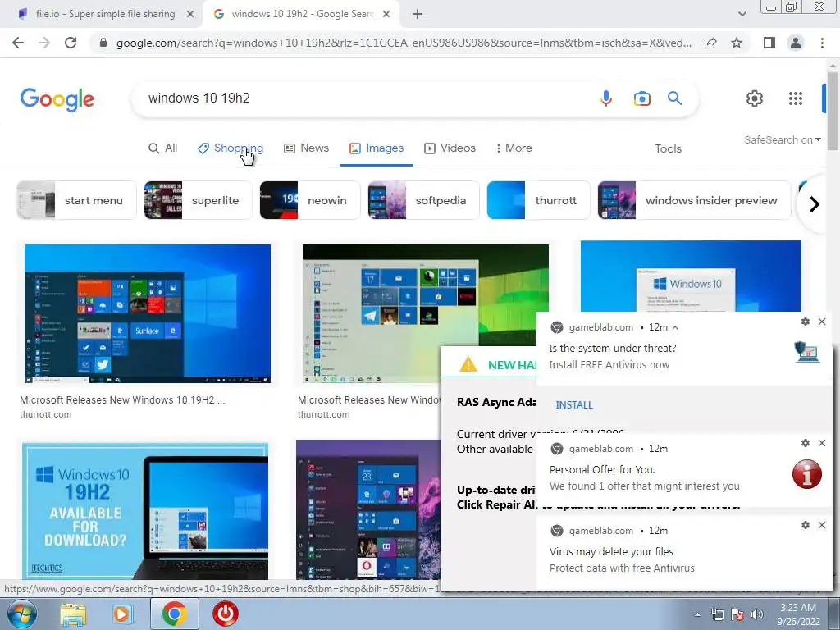Bookmark this page with the star icon
Viewport: 840px width, 630px height.
[x=737, y=43]
